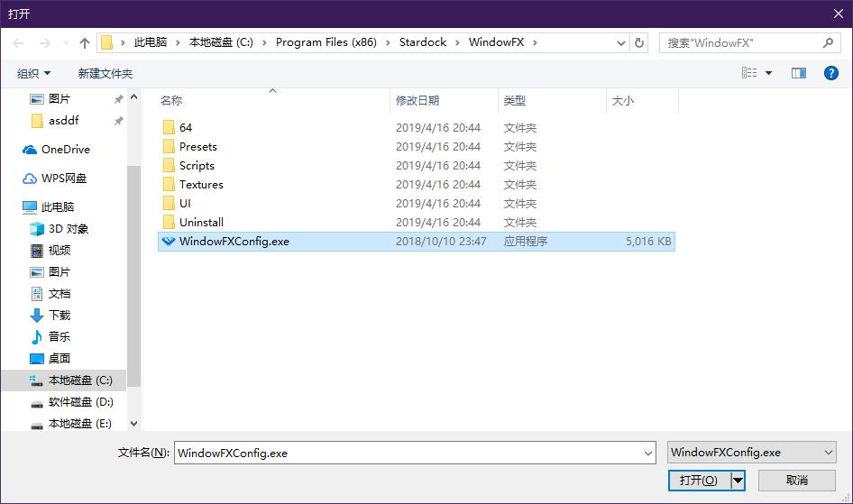Select the Textures folder icon

pos(169,184)
